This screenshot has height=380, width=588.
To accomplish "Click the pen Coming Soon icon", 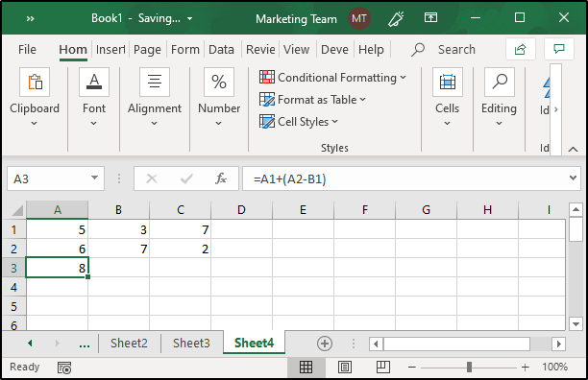I will click(396, 18).
